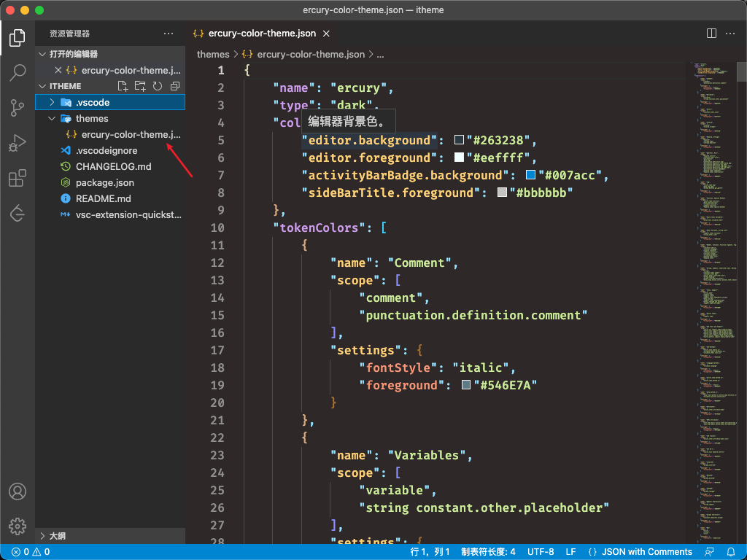Close the ercury-color-theme.json tab
Image resolution: width=747 pixels, height=560 pixels.
(326, 34)
